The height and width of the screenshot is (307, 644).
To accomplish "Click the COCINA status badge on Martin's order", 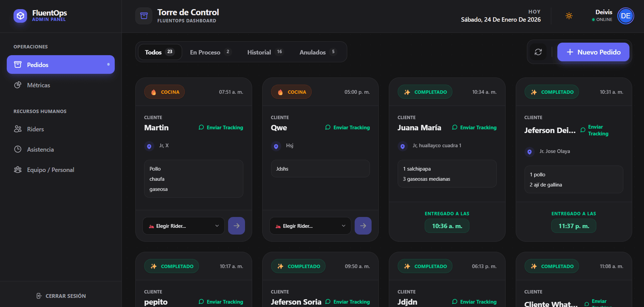I will [164, 92].
